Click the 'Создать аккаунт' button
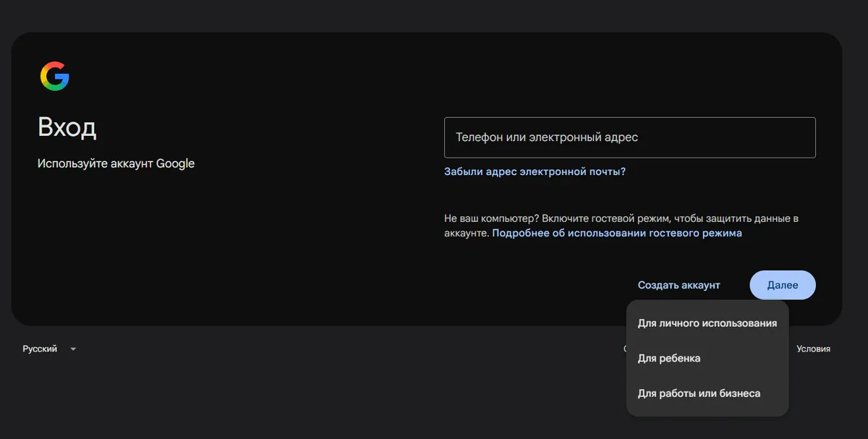868x439 pixels. tap(679, 285)
